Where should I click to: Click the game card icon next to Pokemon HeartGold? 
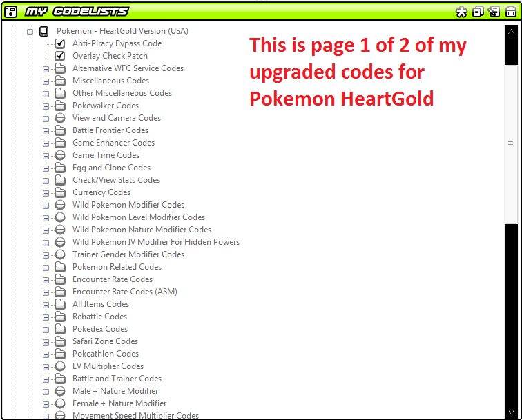coord(43,31)
